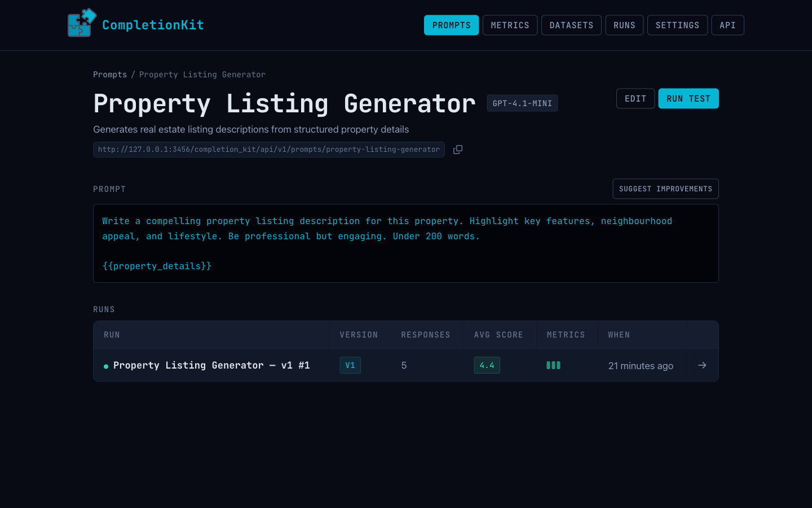Copy the prompt API URL via copy icon

[458, 150]
